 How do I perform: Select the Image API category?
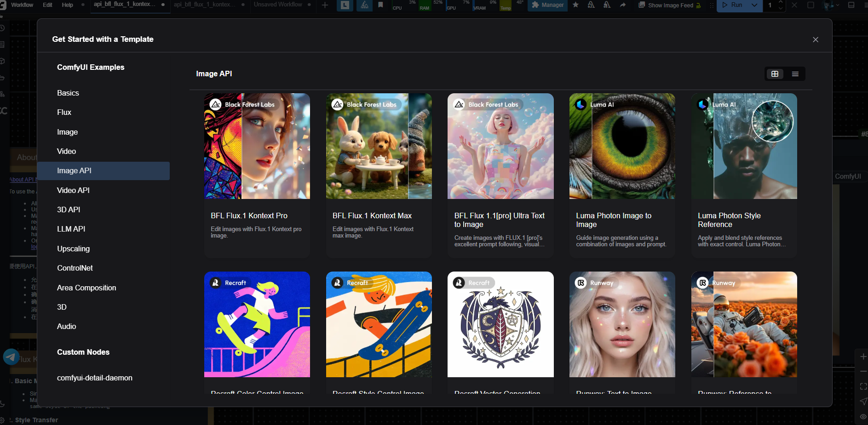click(103, 171)
